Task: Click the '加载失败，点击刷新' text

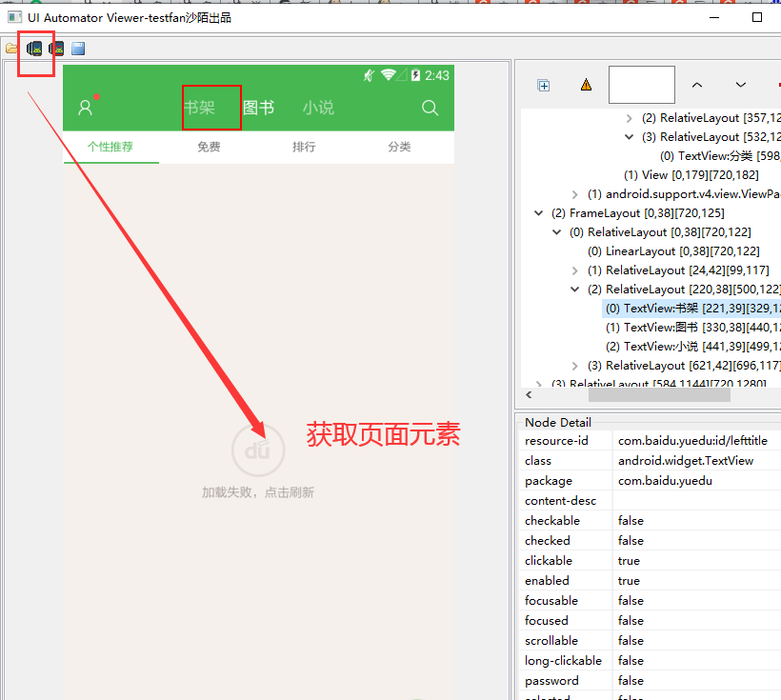Action: pos(258,492)
